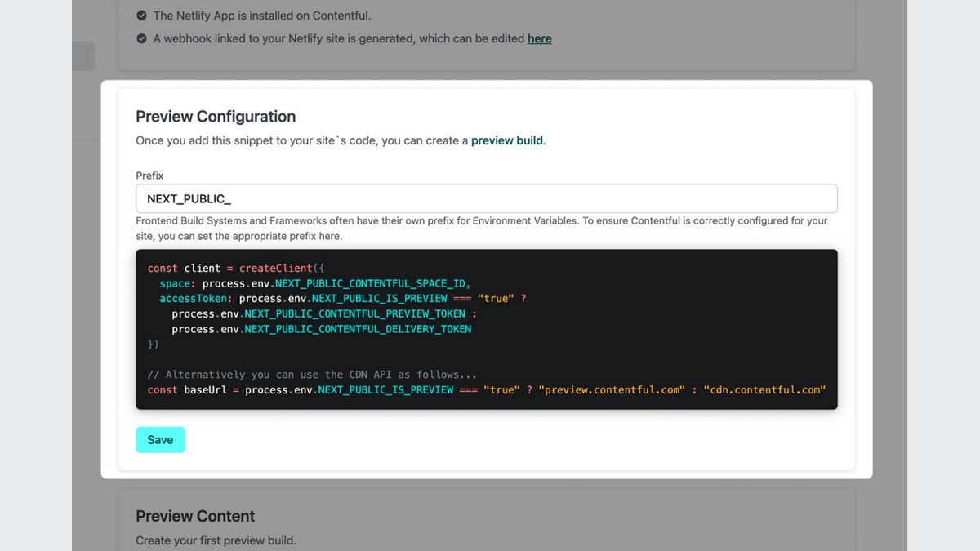Focus the Prefix input field
This screenshot has height=551, width=980.
(487, 199)
